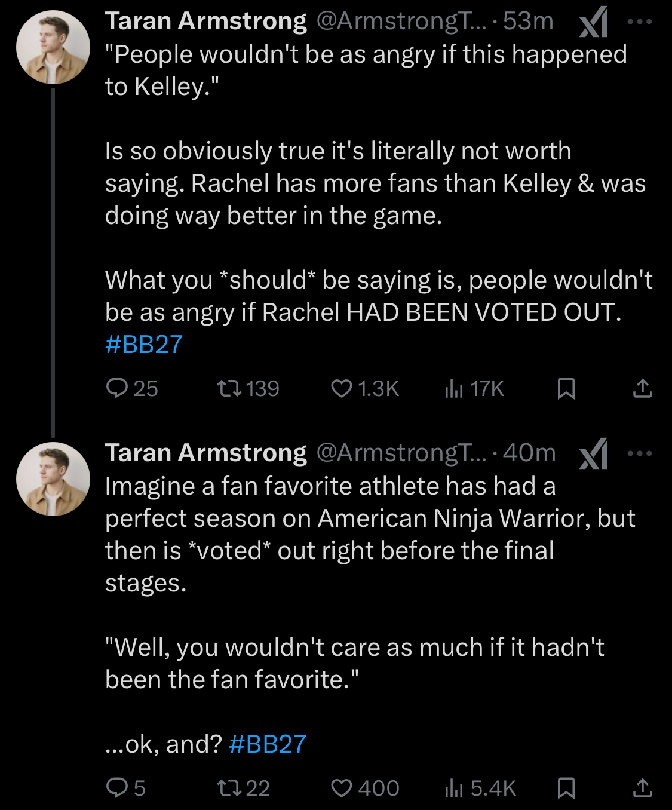Reply to the first tweet about Kelley

pos(116,388)
